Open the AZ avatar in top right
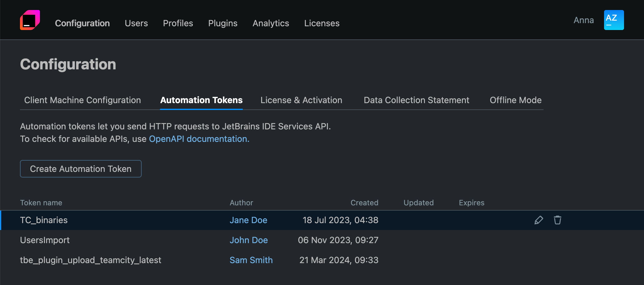 tap(613, 20)
